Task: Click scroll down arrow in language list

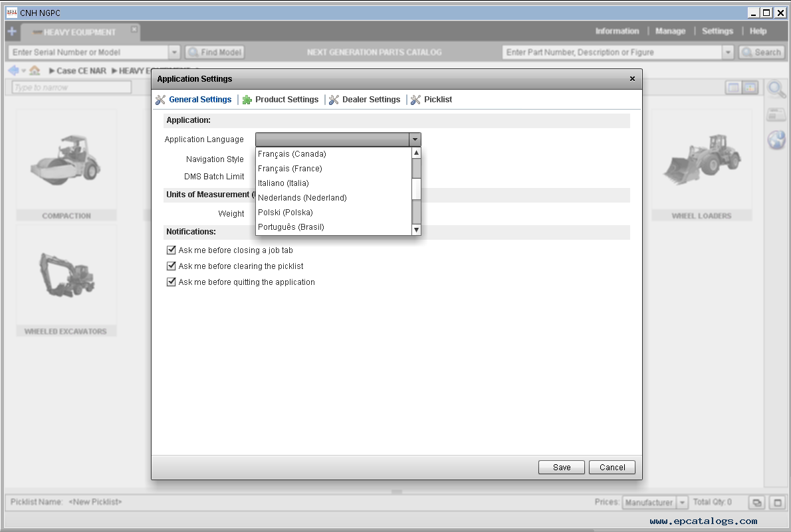Action: (x=416, y=230)
